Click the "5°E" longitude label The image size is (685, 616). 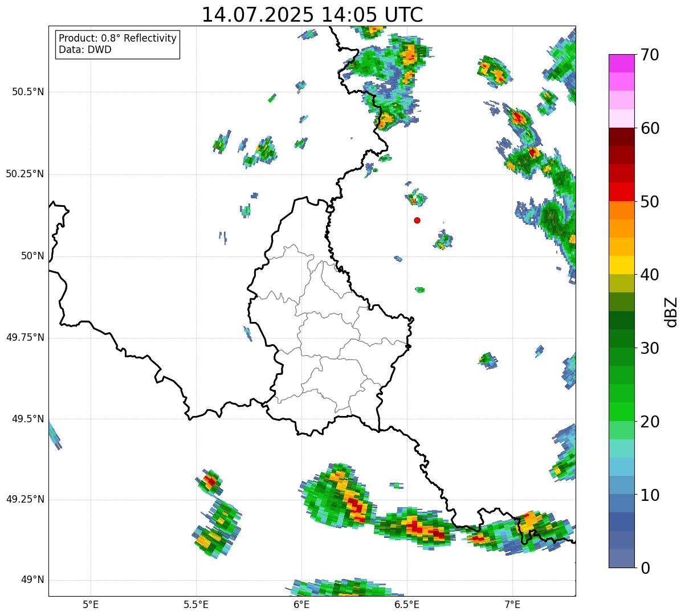[91, 604]
